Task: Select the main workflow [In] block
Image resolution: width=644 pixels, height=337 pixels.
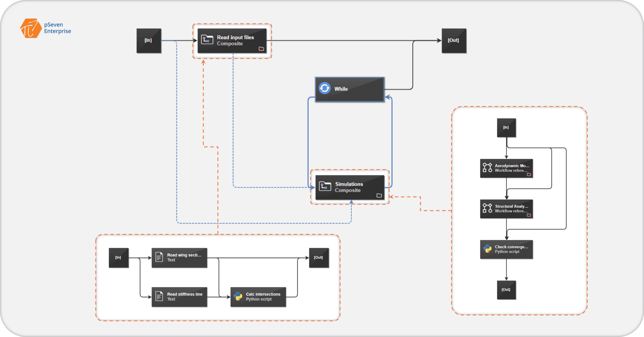Action: (149, 41)
